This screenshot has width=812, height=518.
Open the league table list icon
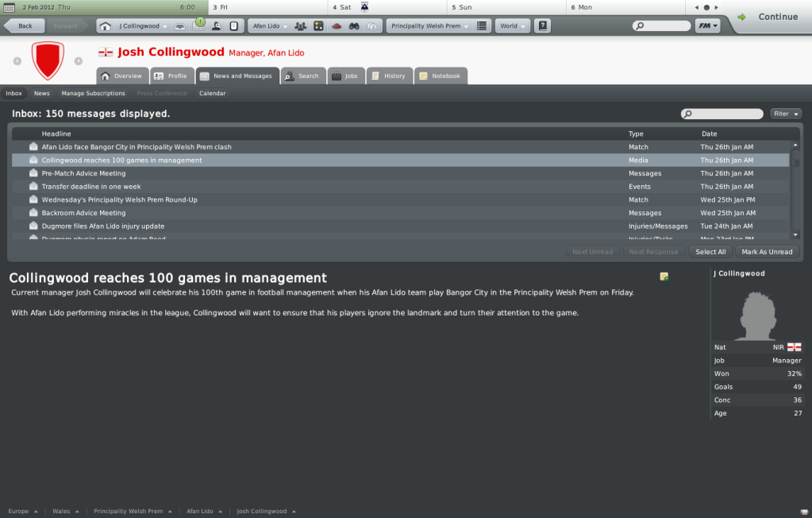tap(482, 26)
